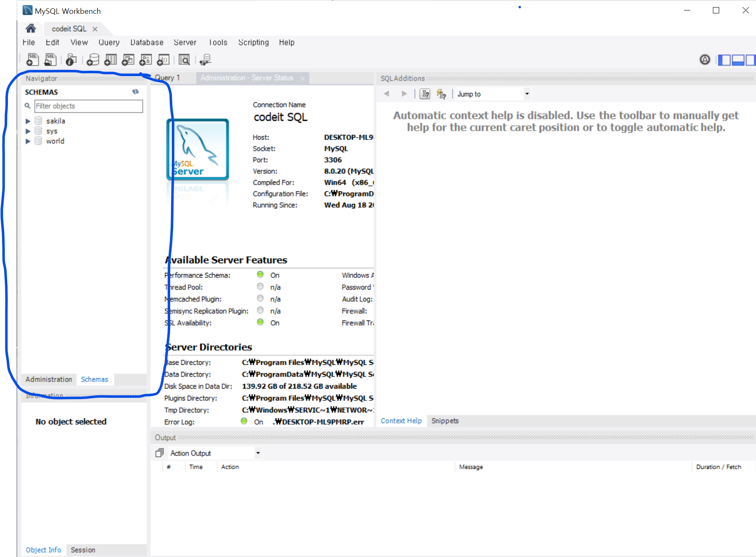Create a new SQL tab icon
Image resolution: width=756 pixels, height=557 pixels.
(33, 60)
